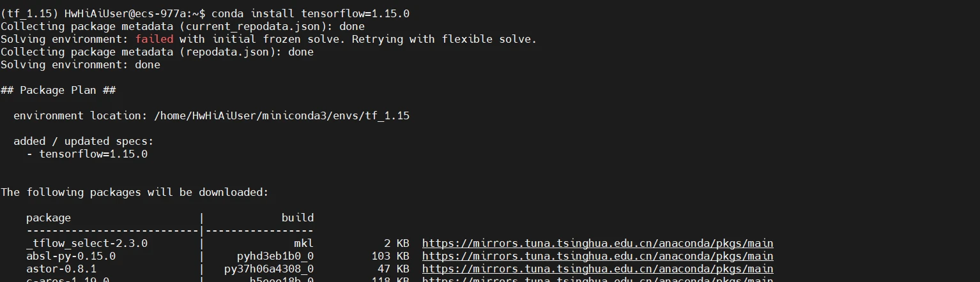Click the red "failed" status word
This screenshot has height=282, width=980.
(x=154, y=39)
